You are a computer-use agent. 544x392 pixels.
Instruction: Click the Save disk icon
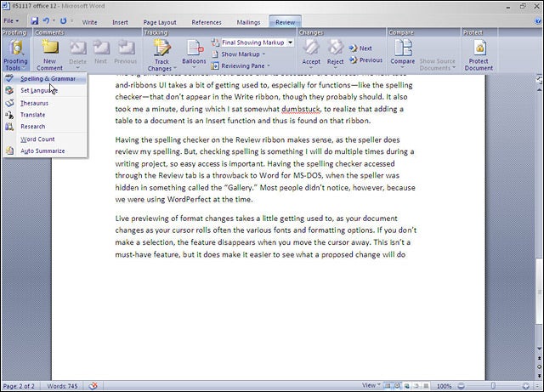click(x=35, y=20)
